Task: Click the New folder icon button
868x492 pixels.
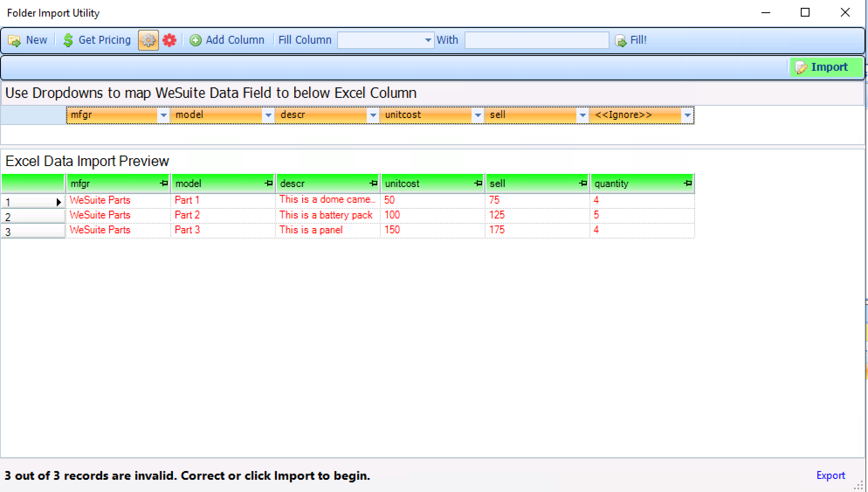Action: click(27, 40)
